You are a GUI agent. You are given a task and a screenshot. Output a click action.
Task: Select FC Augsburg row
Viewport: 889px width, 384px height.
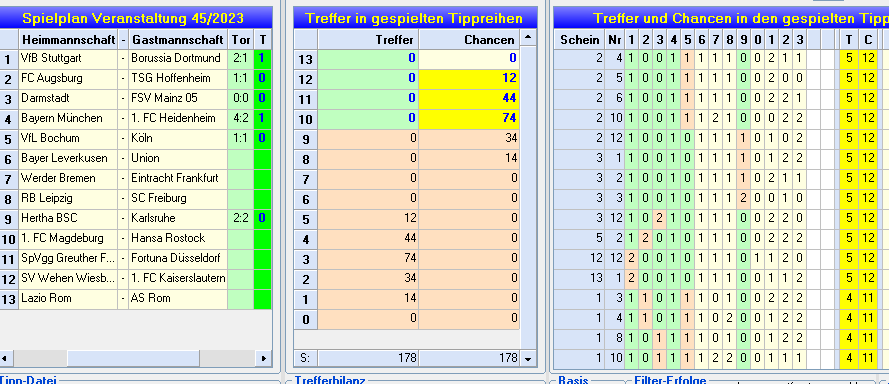pos(136,78)
